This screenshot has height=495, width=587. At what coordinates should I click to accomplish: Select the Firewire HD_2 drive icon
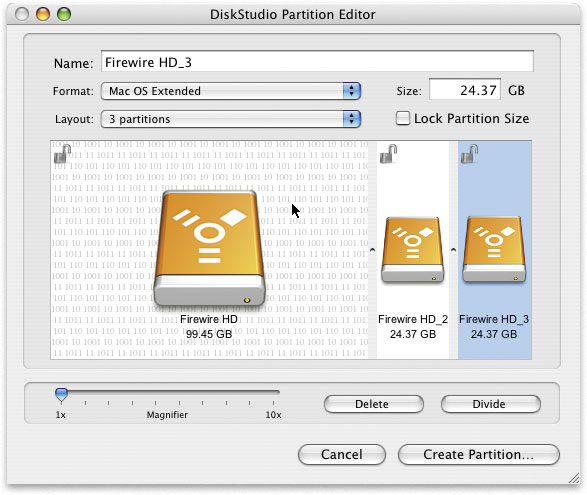413,250
